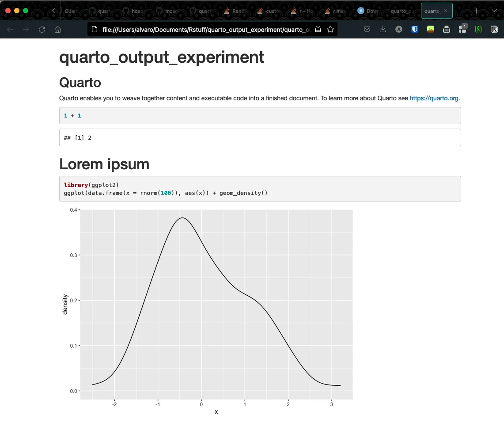Click the page info icon in the address bar
504x430 pixels.
click(95, 30)
